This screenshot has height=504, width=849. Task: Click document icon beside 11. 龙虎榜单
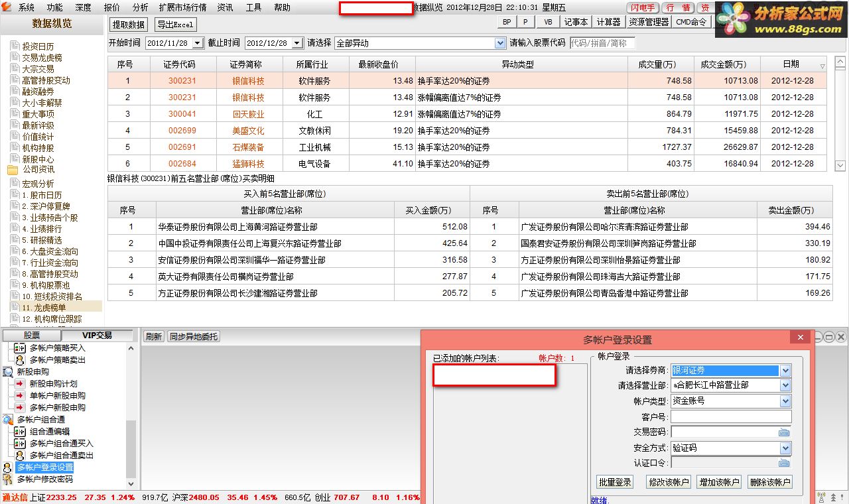[15, 307]
